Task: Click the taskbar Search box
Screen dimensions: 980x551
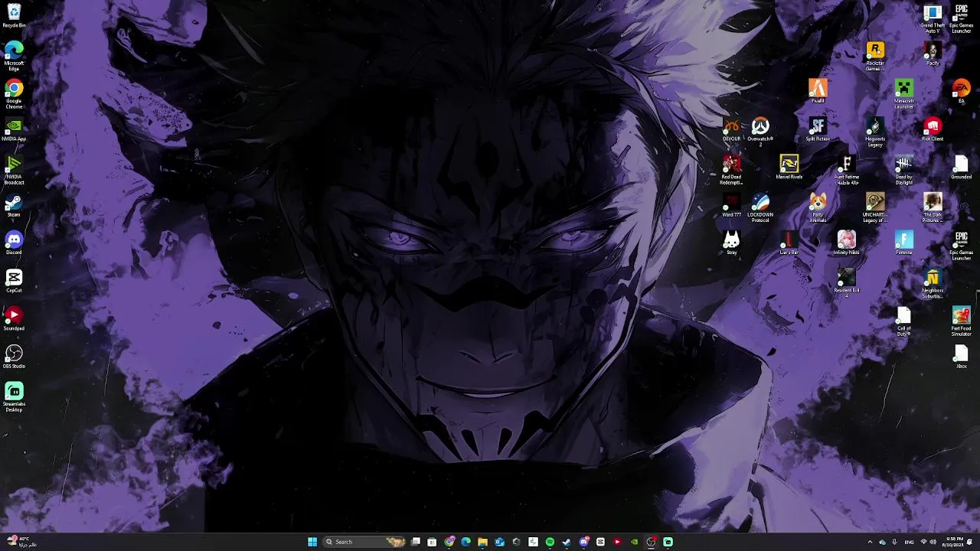Action: (x=364, y=542)
